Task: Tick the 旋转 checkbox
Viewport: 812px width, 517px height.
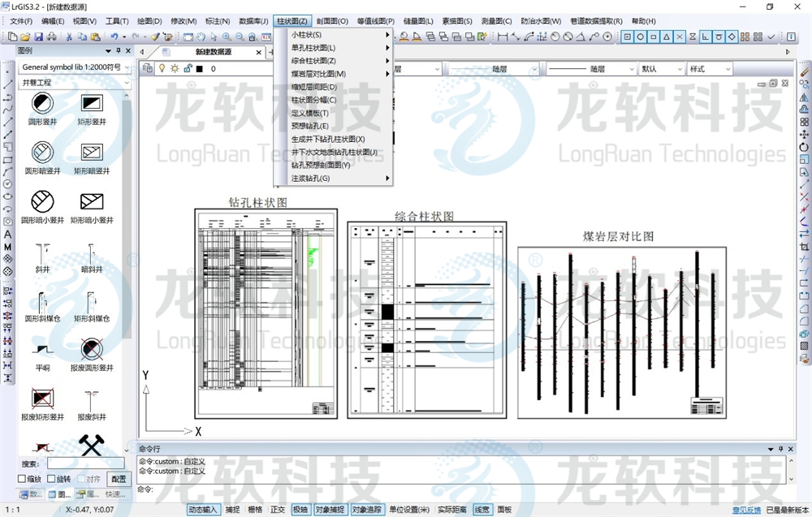Action: 52,479
